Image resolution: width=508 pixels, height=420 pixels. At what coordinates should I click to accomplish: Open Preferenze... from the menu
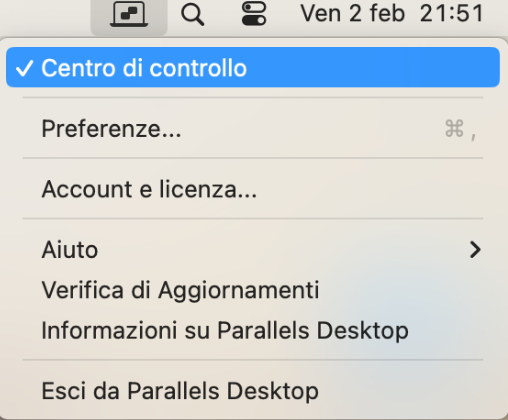(253, 129)
